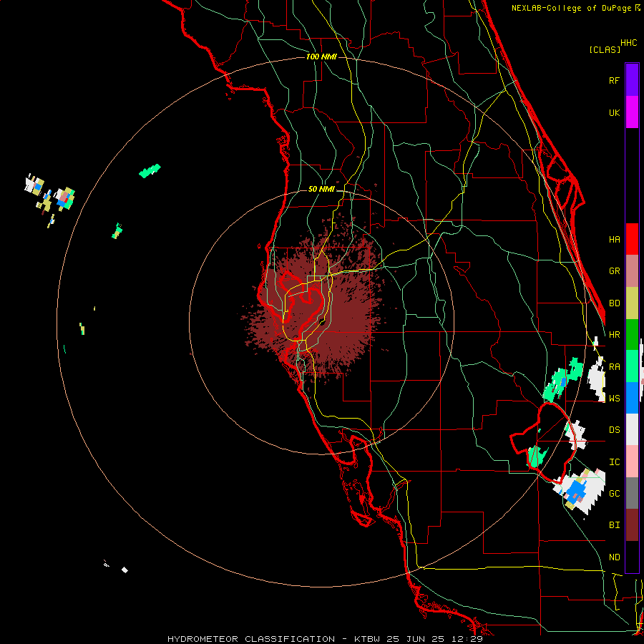Click the RF legend label

614,80
